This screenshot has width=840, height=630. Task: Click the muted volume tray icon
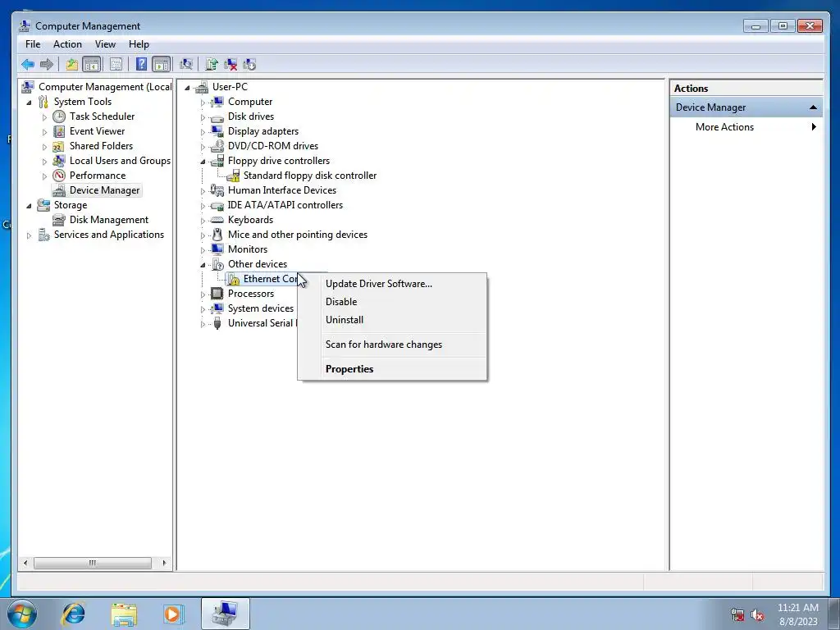(x=757, y=615)
